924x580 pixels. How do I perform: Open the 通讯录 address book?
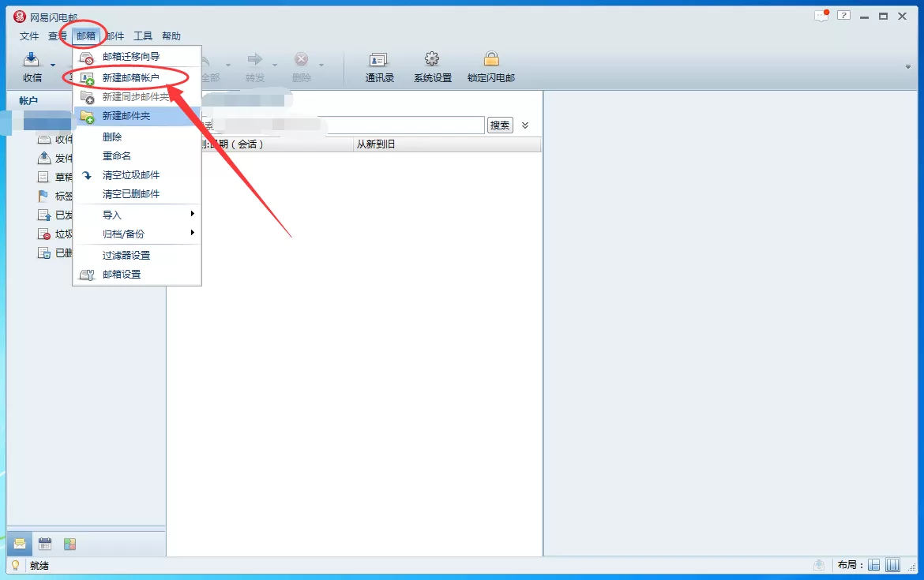[x=379, y=67]
